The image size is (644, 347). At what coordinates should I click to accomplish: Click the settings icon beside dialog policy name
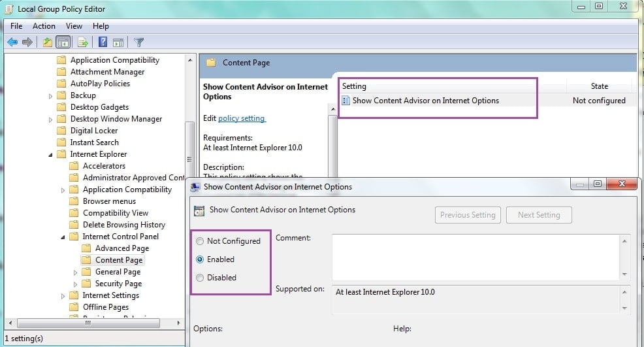pyautogui.click(x=199, y=210)
